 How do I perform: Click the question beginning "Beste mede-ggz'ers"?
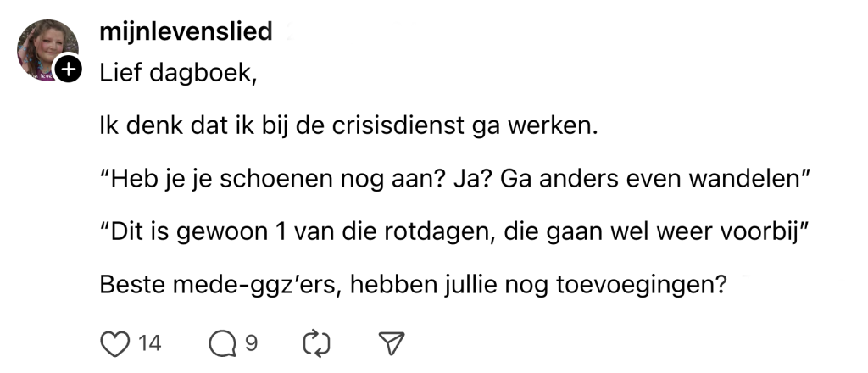point(414,287)
